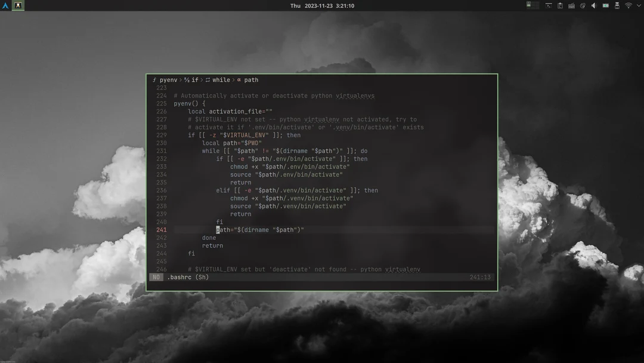Toggle the battery indicator in the tray
This screenshot has width=644, height=363.
tap(606, 5)
